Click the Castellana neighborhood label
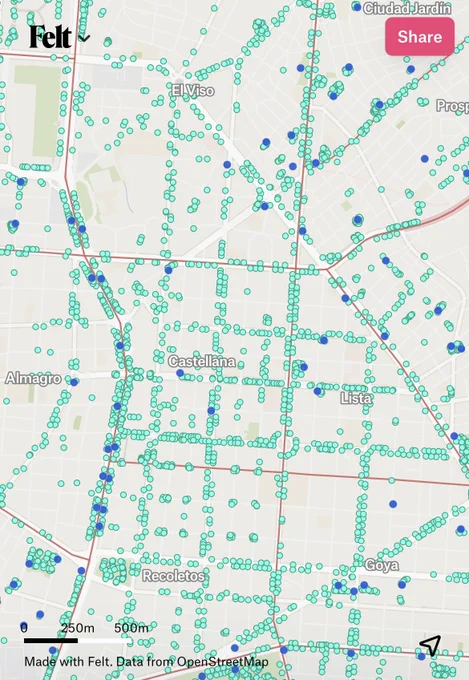 click(x=202, y=361)
